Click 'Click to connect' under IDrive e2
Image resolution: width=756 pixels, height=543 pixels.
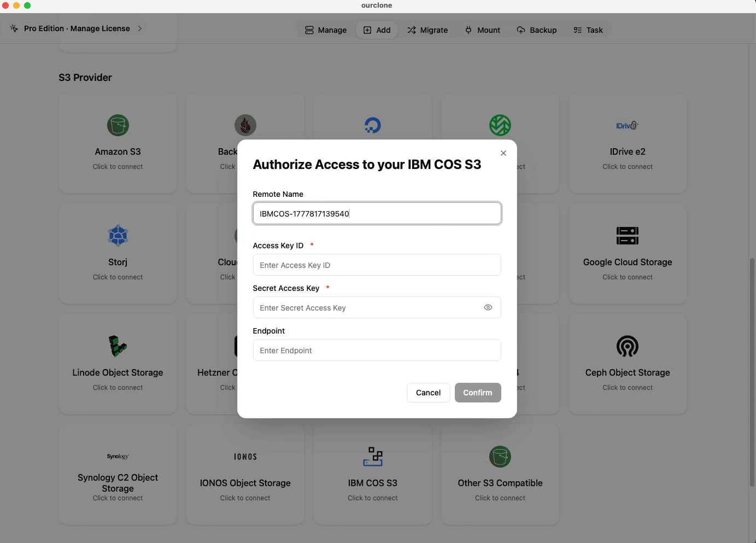click(628, 167)
